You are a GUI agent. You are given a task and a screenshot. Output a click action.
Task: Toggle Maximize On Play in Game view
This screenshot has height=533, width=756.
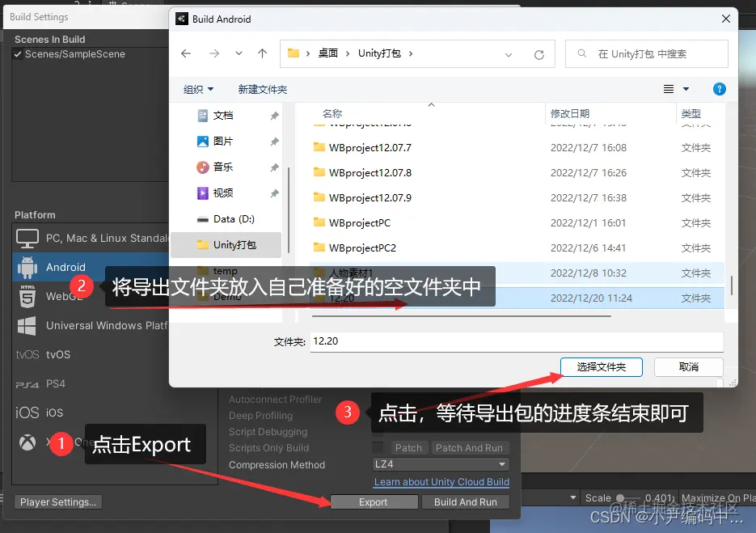[718, 497]
